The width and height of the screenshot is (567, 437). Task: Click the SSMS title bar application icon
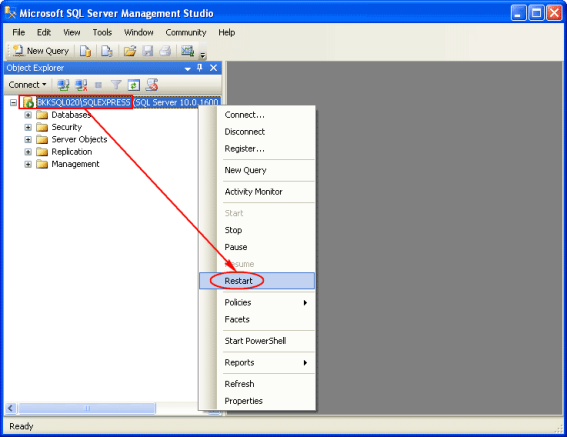10,13
